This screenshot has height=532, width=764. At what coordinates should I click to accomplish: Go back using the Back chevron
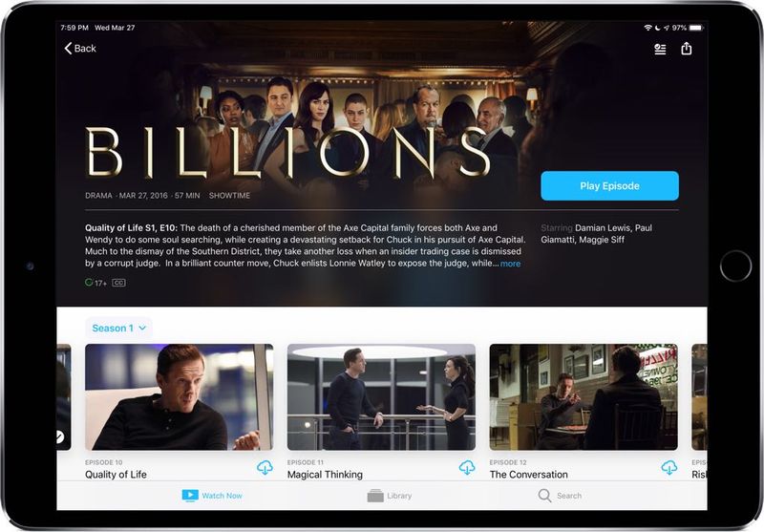point(80,48)
